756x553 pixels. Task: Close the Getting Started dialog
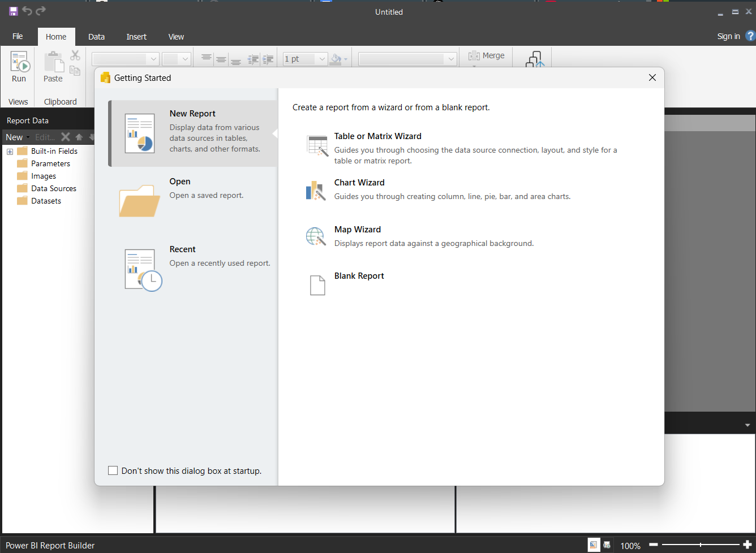coord(652,77)
